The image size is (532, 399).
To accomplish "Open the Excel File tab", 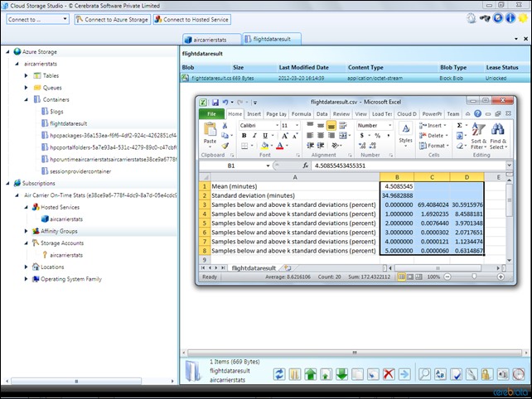I will pos(211,114).
